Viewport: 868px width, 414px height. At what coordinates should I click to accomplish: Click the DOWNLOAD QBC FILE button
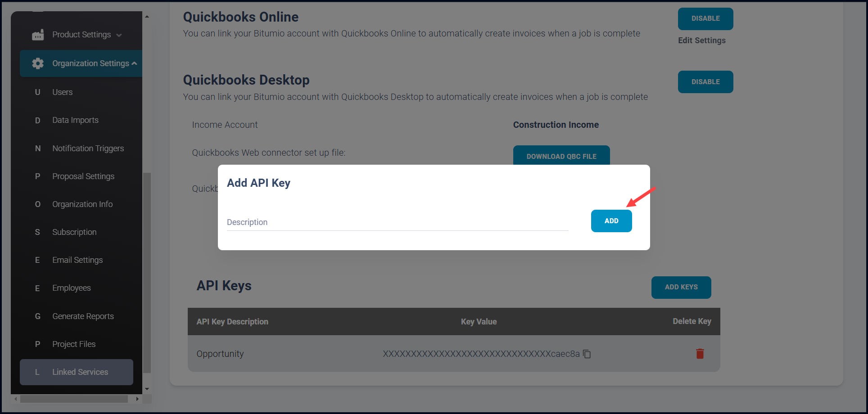coord(561,156)
